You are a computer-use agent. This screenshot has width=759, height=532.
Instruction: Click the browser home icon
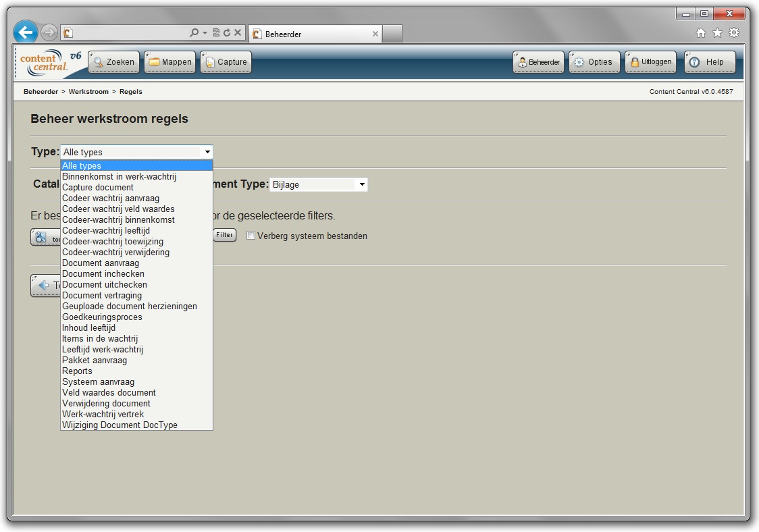pos(700,33)
